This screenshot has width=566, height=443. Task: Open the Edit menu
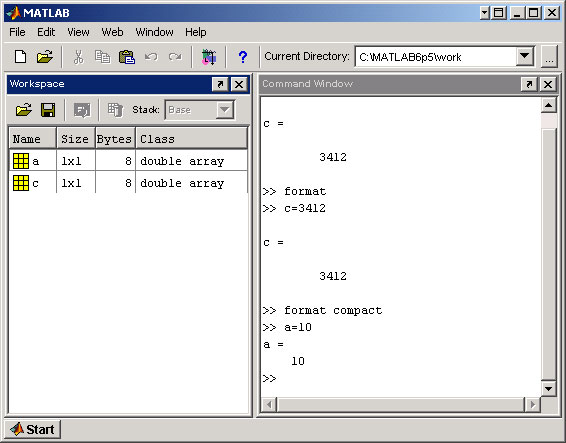click(46, 32)
